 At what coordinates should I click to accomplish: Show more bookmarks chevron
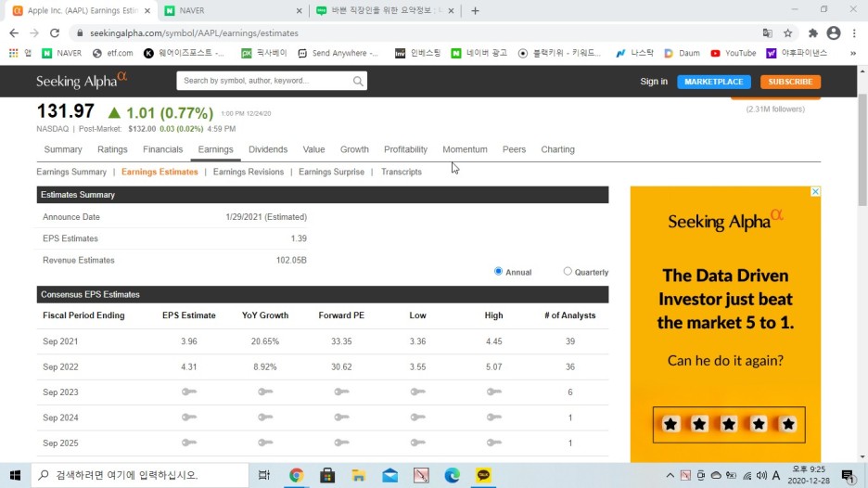point(853,53)
